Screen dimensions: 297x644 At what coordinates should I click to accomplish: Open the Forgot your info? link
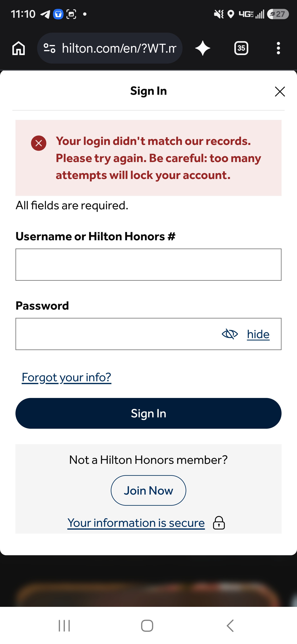(66, 377)
